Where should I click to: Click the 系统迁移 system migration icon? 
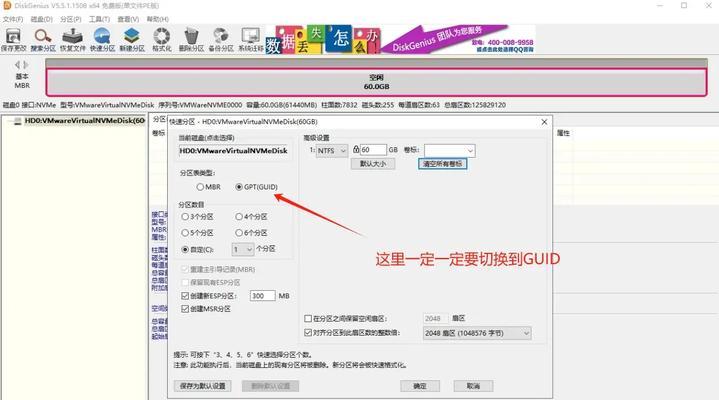[x=251, y=39]
